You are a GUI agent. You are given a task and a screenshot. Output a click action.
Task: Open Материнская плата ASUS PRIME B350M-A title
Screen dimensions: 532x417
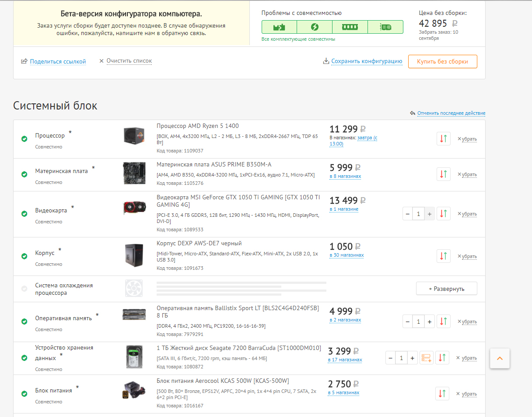click(x=214, y=164)
